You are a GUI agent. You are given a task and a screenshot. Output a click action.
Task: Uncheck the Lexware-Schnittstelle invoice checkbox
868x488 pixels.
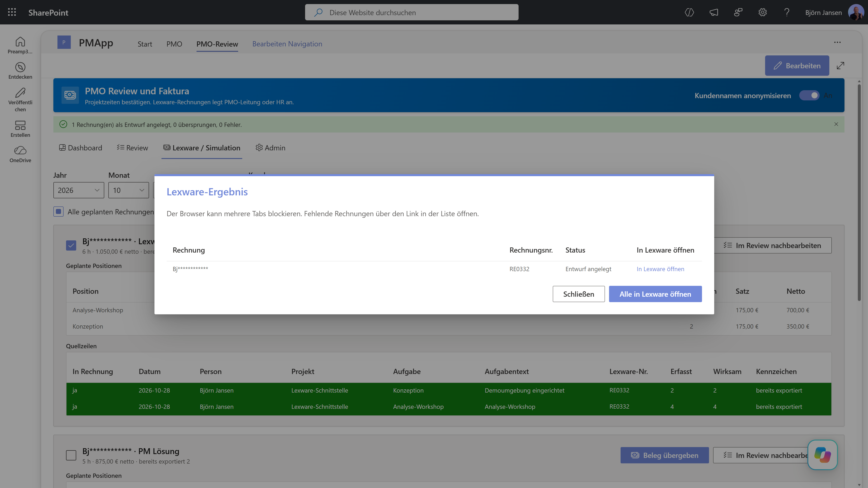tap(71, 245)
